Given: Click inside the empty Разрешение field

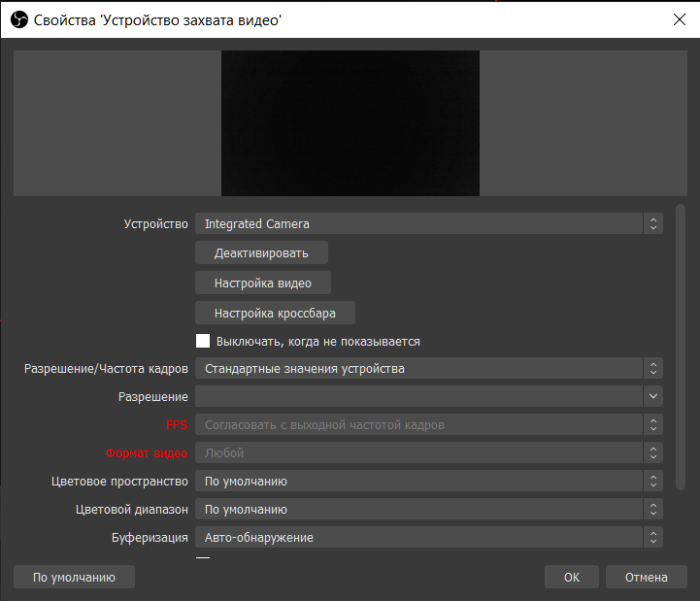Looking at the screenshot, I should point(418,396).
